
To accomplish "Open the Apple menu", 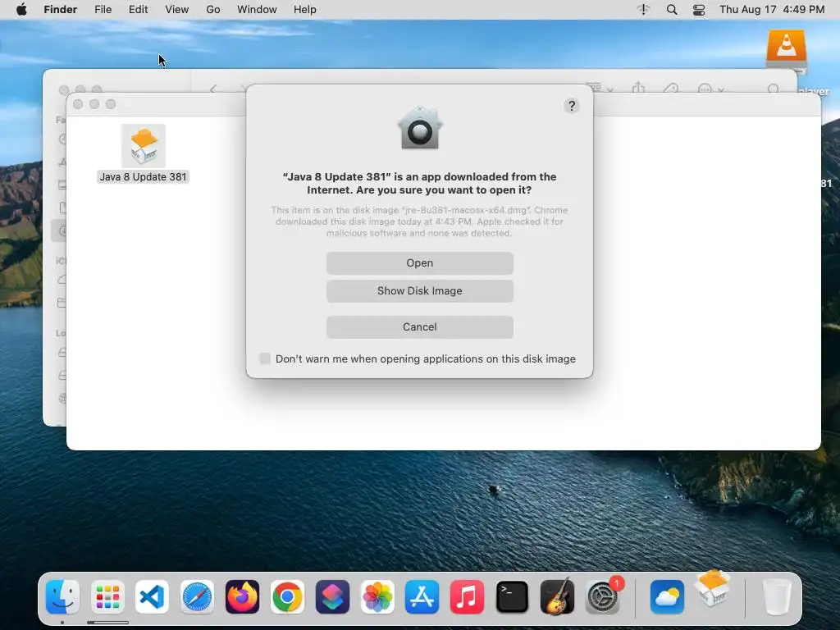I will (x=21, y=9).
